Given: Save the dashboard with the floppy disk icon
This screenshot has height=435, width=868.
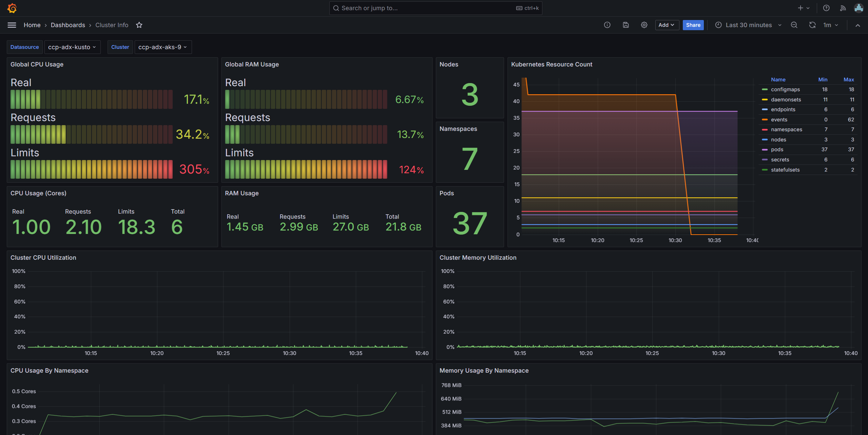Looking at the screenshot, I should point(626,25).
